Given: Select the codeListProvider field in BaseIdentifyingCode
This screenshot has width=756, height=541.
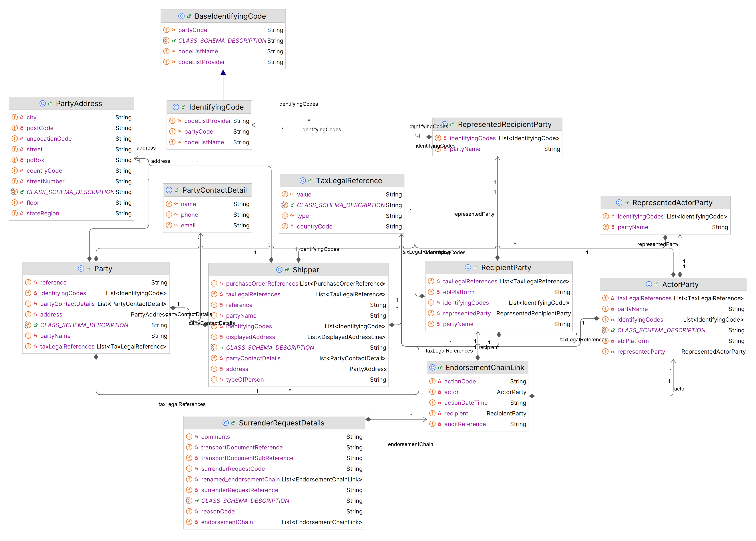Looking at the screenshot, I should click(x=223, y=62).
